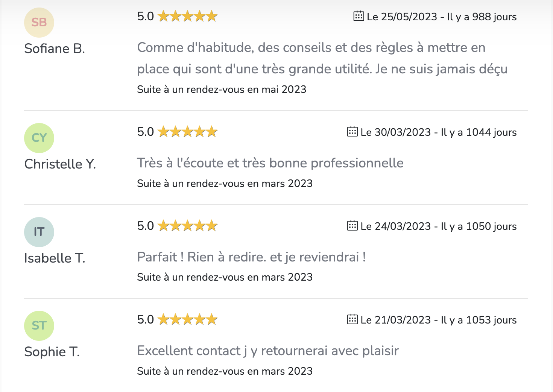Click the star rating on Sofiane B.'s review
553x392 pixels.
[x=188, y=17]
